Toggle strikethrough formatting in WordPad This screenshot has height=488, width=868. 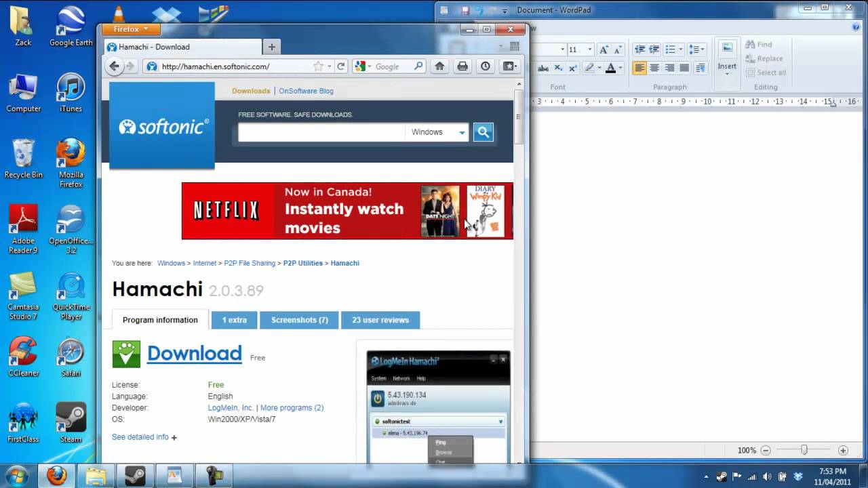tap(543, 68)
